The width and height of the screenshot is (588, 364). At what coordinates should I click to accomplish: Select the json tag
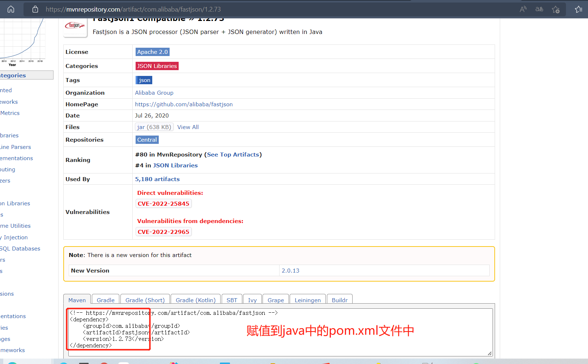pyautogui.click(x=144, y=80)
